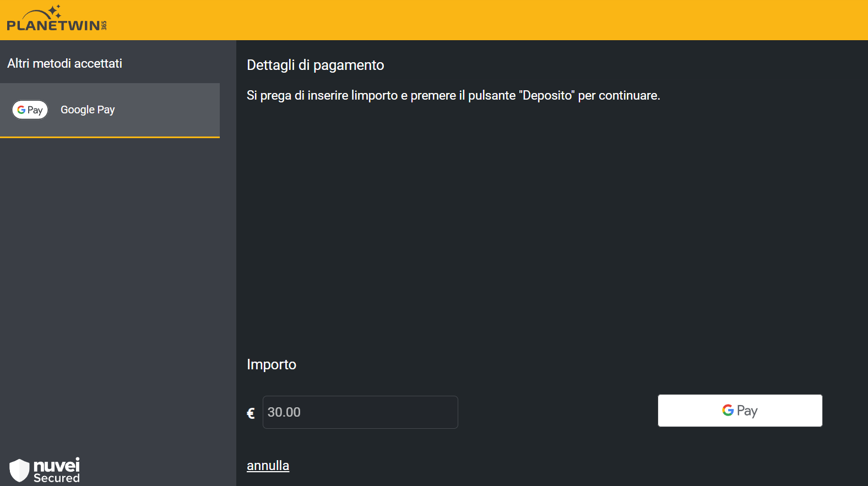Click the euro currency symbol
The height and width of the screenshot is (486, 868).
tap(251, 413)
